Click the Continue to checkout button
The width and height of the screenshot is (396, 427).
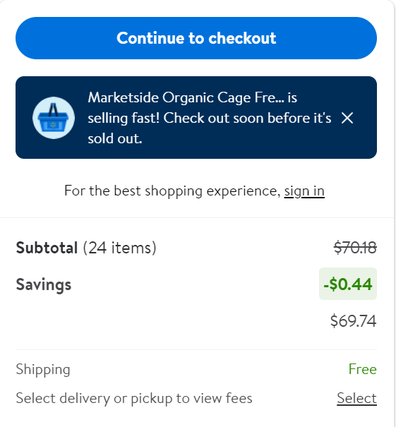tap(196, 38)
